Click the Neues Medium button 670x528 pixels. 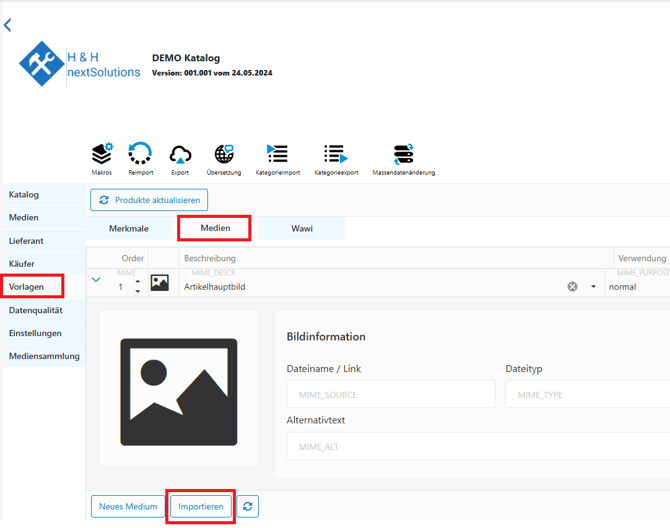coord(128,507)
